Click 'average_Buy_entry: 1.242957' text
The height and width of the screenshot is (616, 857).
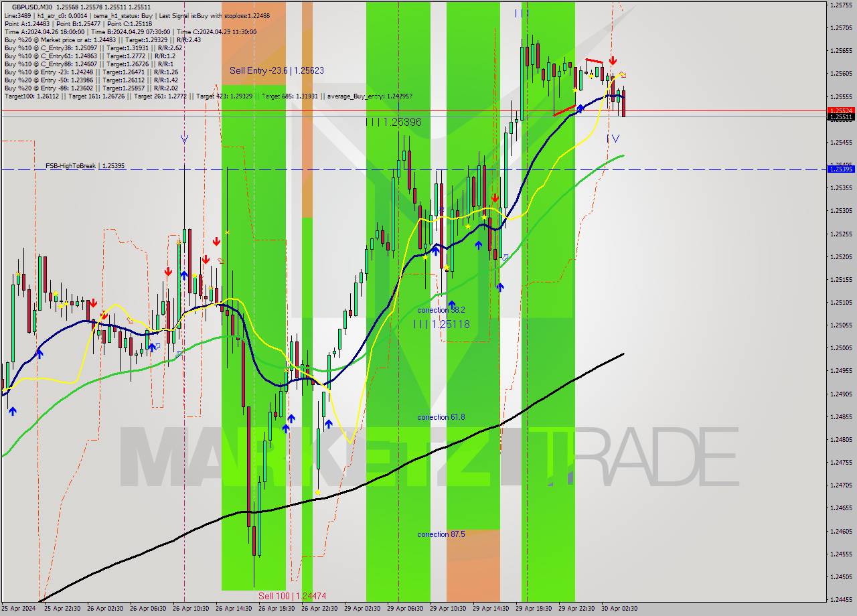[x=370, y=96]
